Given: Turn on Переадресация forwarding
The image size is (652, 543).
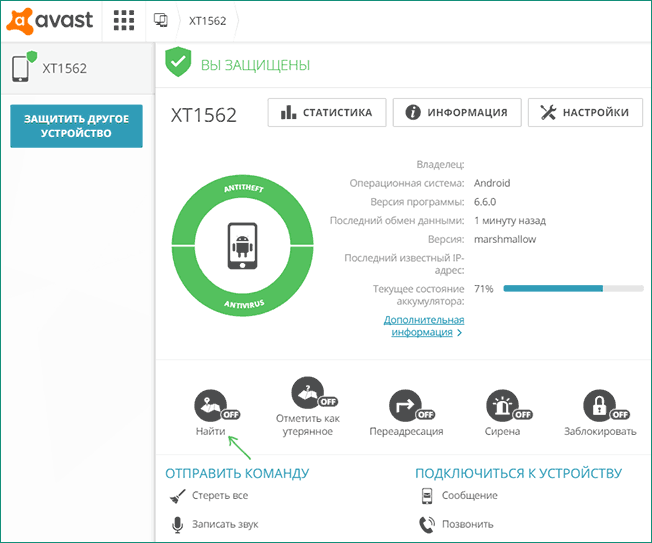Looking at the screenshot, I should coord(405,405).
